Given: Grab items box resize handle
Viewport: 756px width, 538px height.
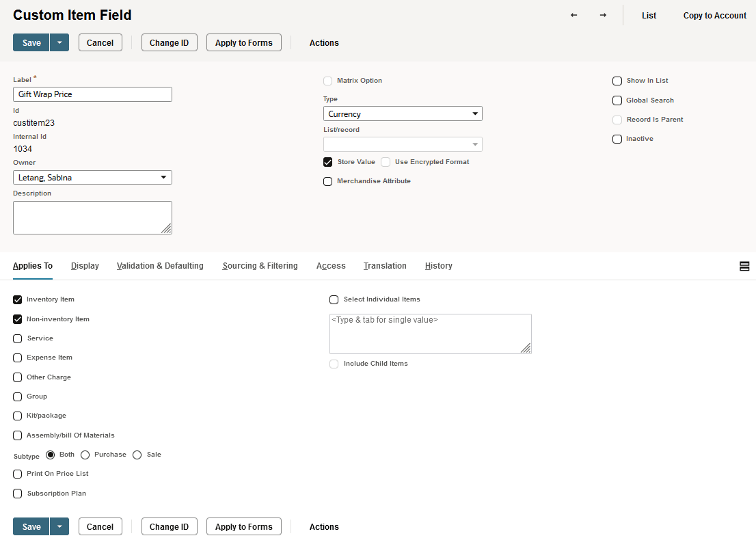Looking at the screenshot, I should [x=526, y=348].
